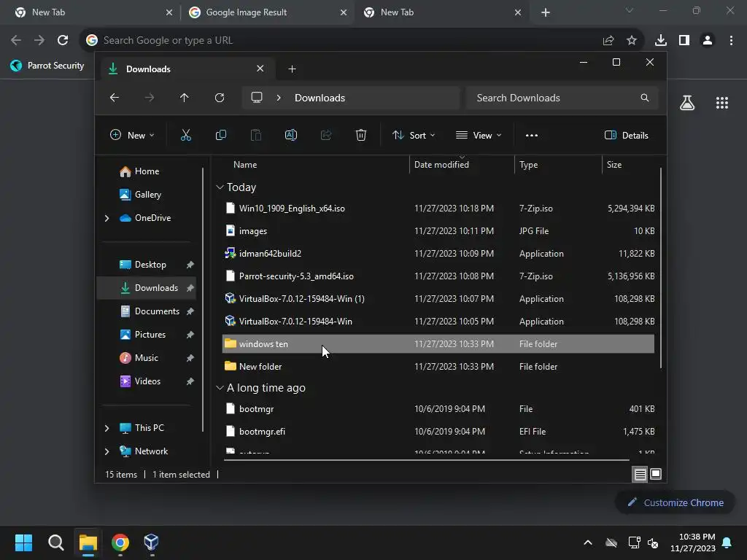Refresh the Downloads folder view
This screenshot has width=747, height=560.
[220, 98]
